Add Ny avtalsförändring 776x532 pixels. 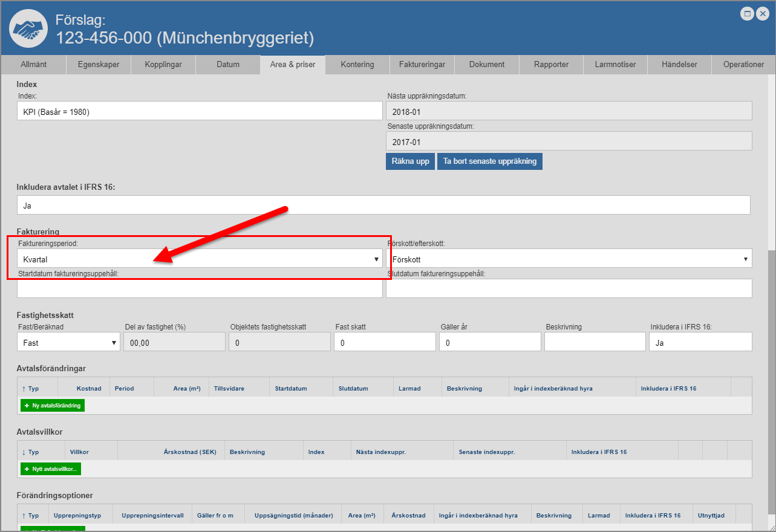tap(53, 406)
